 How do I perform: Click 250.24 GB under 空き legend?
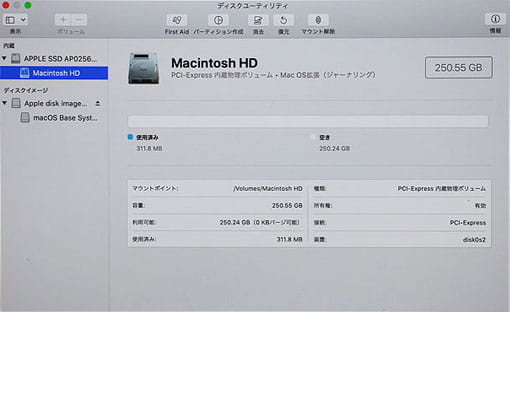tap(334, 148)
